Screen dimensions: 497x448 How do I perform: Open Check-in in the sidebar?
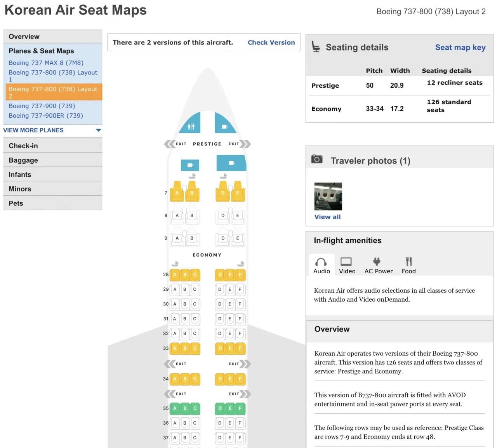click(x=53, y=146)
